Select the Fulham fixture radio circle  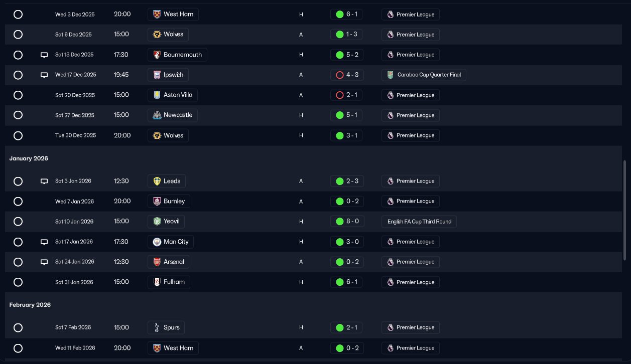[x=18, y=282]
